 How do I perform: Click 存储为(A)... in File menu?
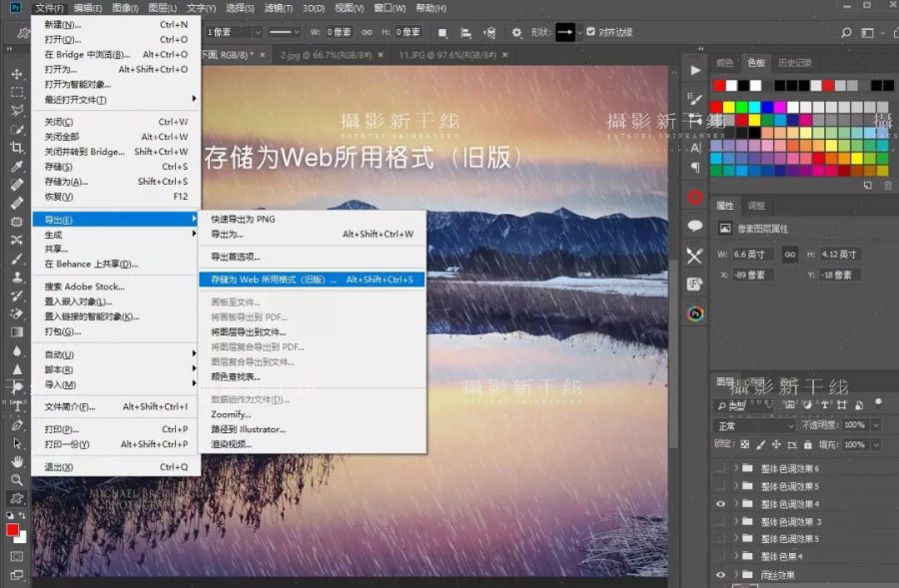116,182
